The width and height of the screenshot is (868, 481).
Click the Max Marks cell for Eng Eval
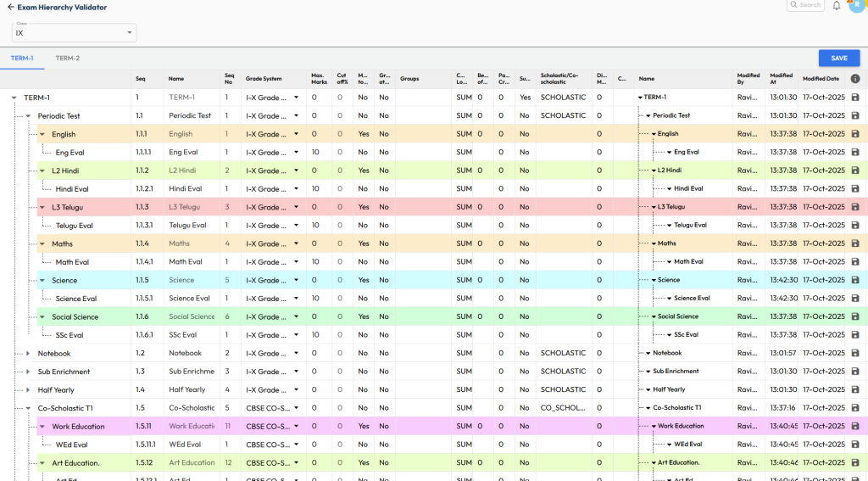pos(315,153)
